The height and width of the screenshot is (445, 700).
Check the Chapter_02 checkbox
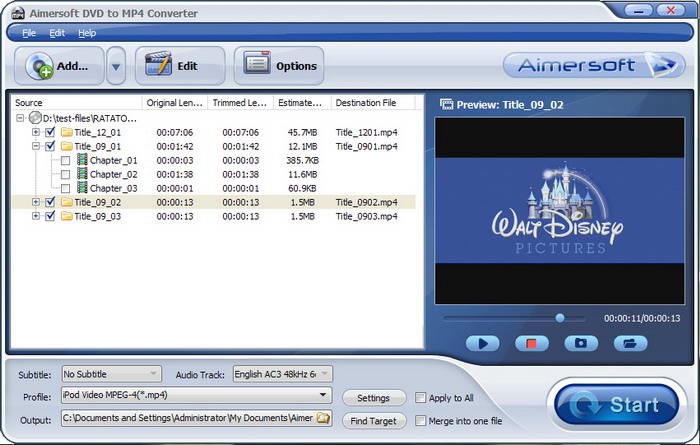65,174
